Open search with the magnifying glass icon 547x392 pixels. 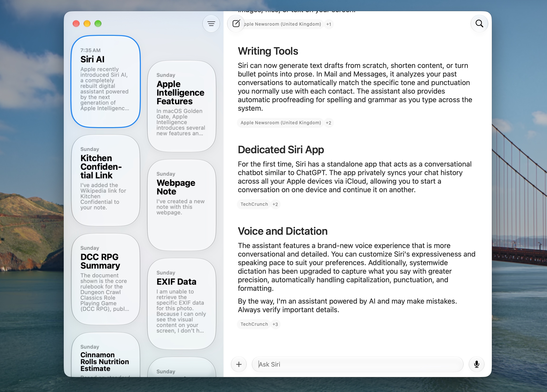479,24
